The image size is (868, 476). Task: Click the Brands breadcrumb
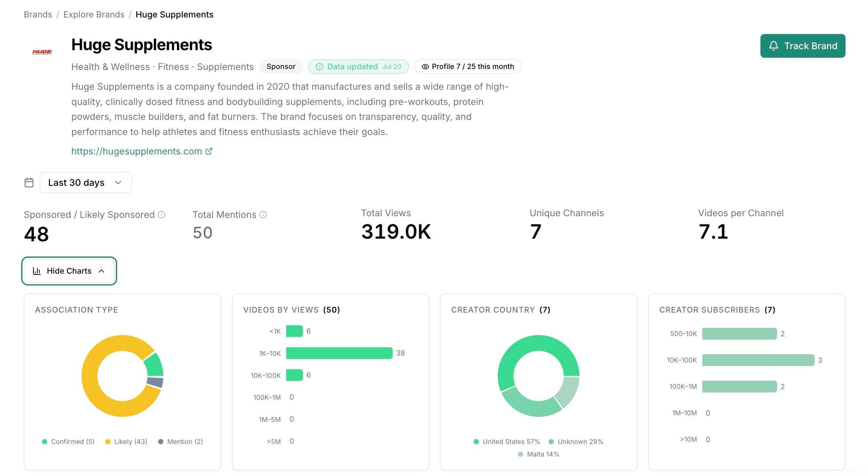[x=38, y=15]
